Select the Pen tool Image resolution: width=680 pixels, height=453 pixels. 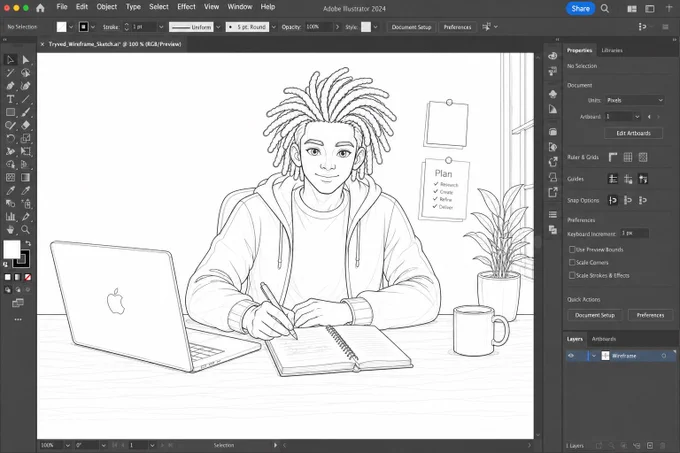10,86
